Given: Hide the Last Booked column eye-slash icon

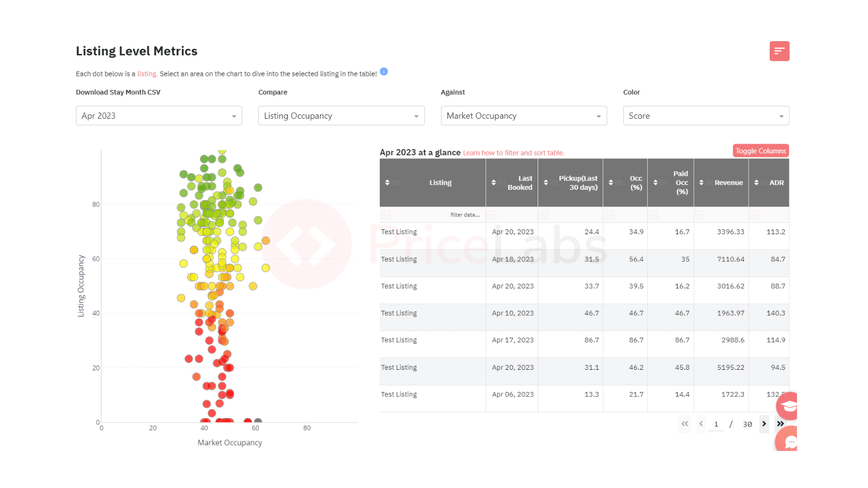Looking at the screenshot, I should click(x=502, y=183).
